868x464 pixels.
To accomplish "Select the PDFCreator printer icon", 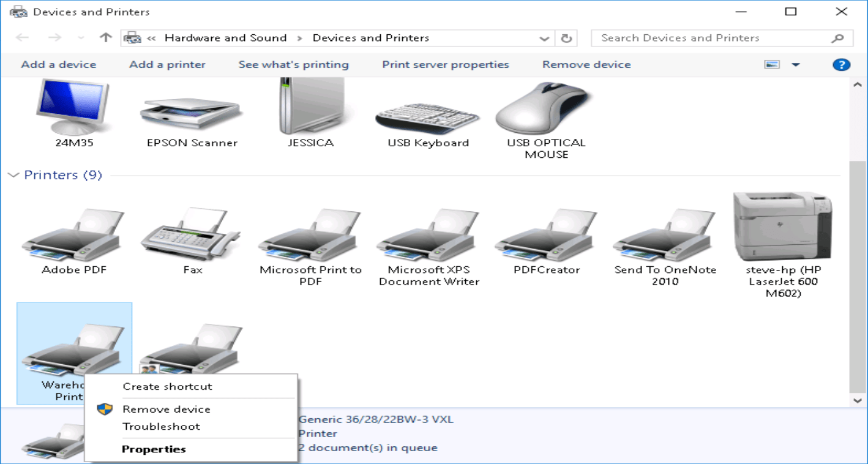I will [x=547, y=234].
